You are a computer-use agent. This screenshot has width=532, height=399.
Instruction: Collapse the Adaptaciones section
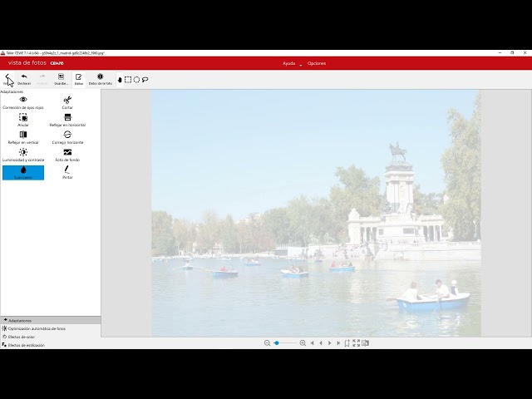[51, 320]
